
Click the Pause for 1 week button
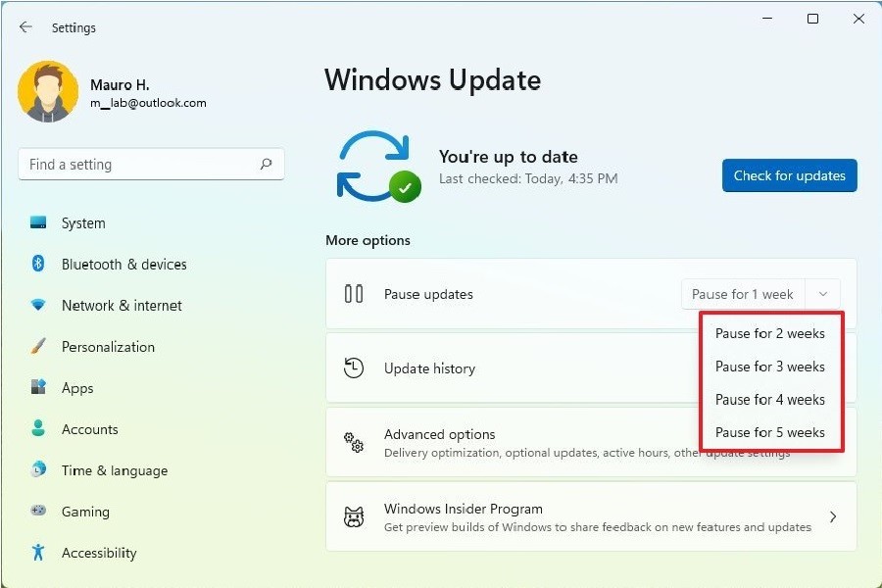coord(742,294)
